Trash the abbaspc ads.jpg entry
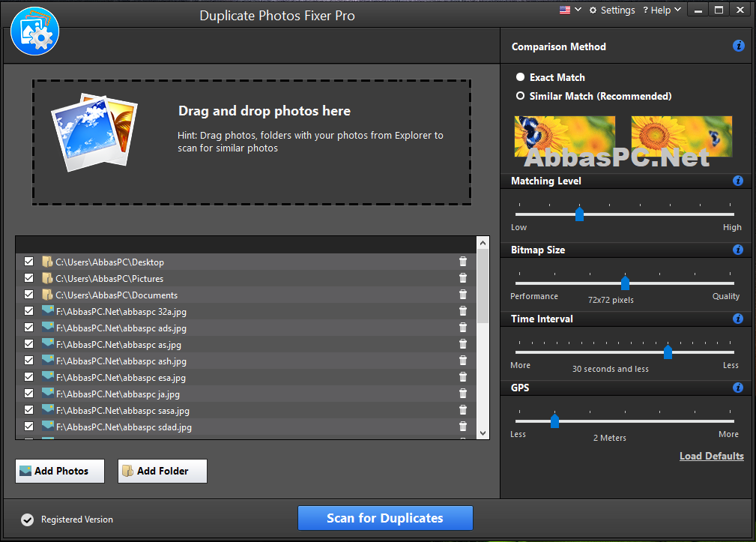756x542 pixels. 463,328
